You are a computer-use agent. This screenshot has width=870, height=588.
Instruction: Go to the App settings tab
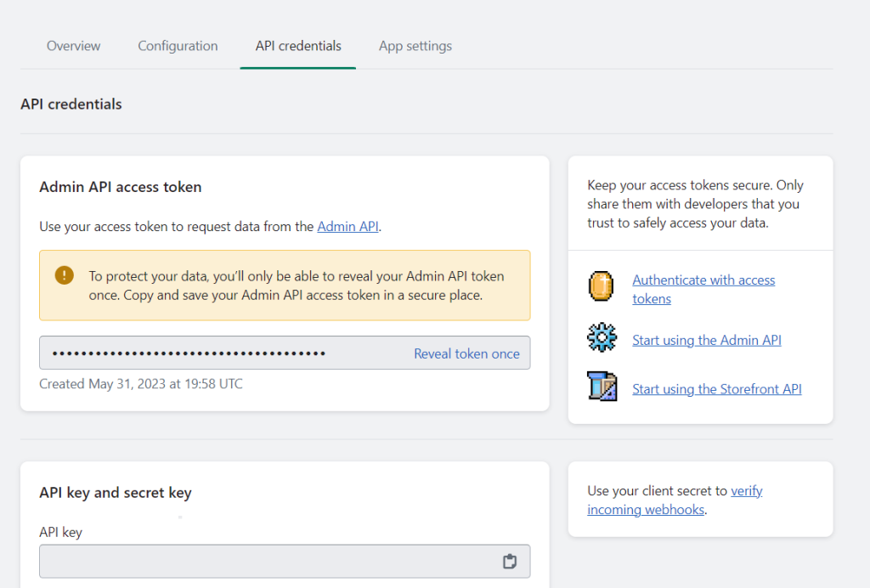[415, 46]
